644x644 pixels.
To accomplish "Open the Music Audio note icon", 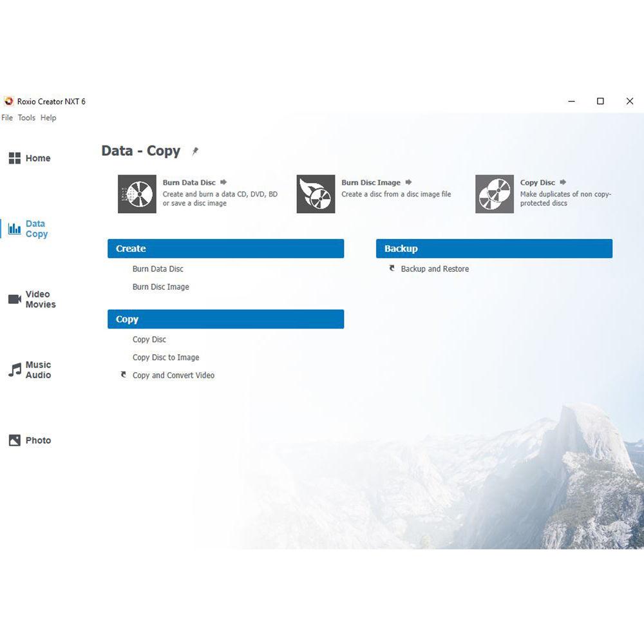I will 14,369.
